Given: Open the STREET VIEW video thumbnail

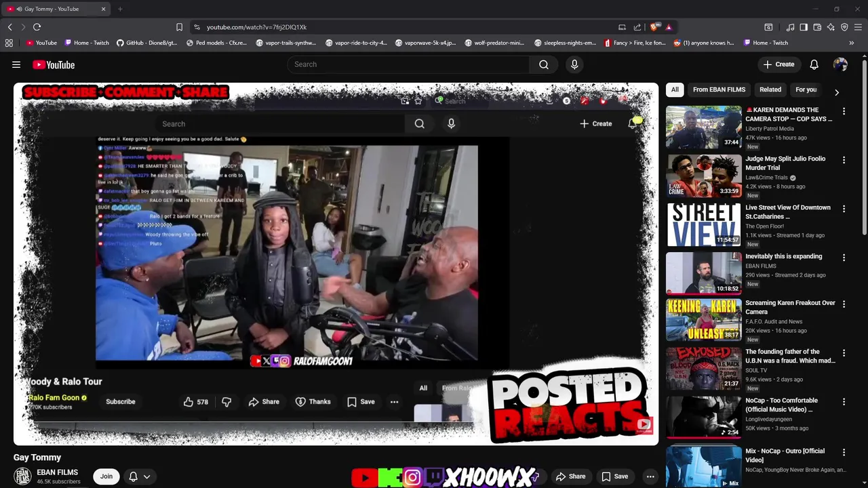Looking at the screenshot, I should 704,224.
